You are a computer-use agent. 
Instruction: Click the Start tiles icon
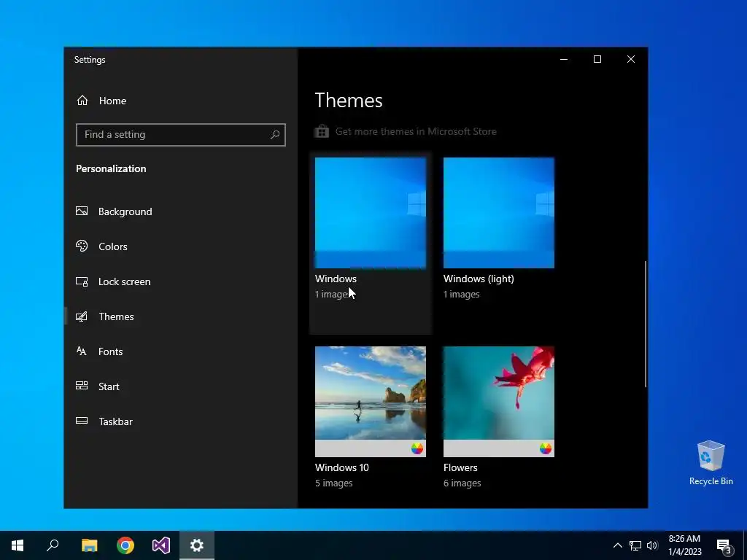(82, 386)
